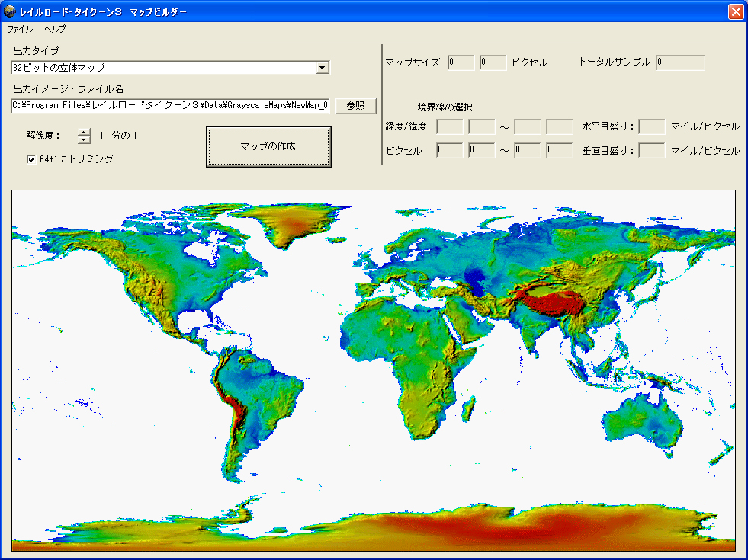This screenshot has height=560, width=748.
Task: Select the first ピクセル boundary field
Action: pyautogui.click(x=449, y=150)
